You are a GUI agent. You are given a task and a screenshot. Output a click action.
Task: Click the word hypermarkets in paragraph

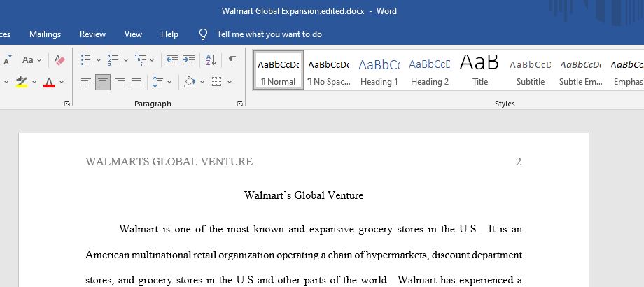click(397, 255)
